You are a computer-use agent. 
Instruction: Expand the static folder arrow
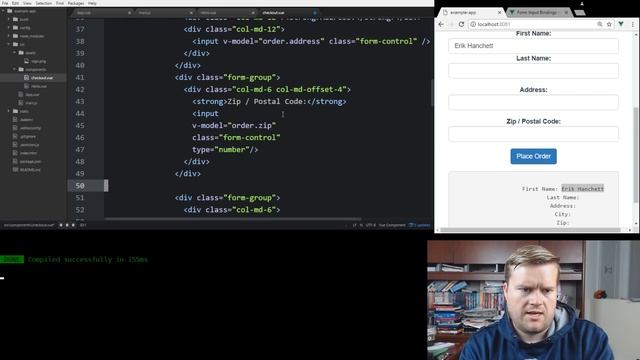[9, 111]
